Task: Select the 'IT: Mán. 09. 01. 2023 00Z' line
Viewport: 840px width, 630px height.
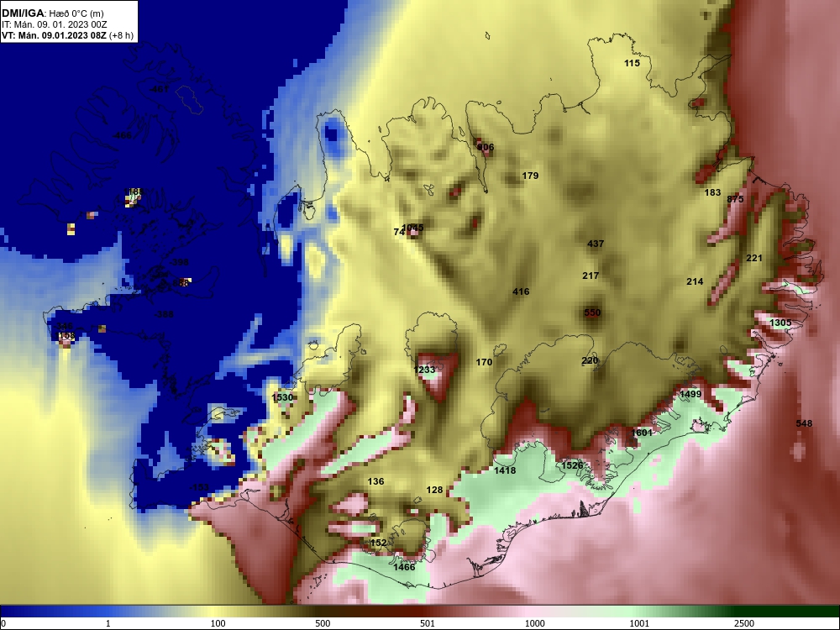Action: tap(54, 24)
